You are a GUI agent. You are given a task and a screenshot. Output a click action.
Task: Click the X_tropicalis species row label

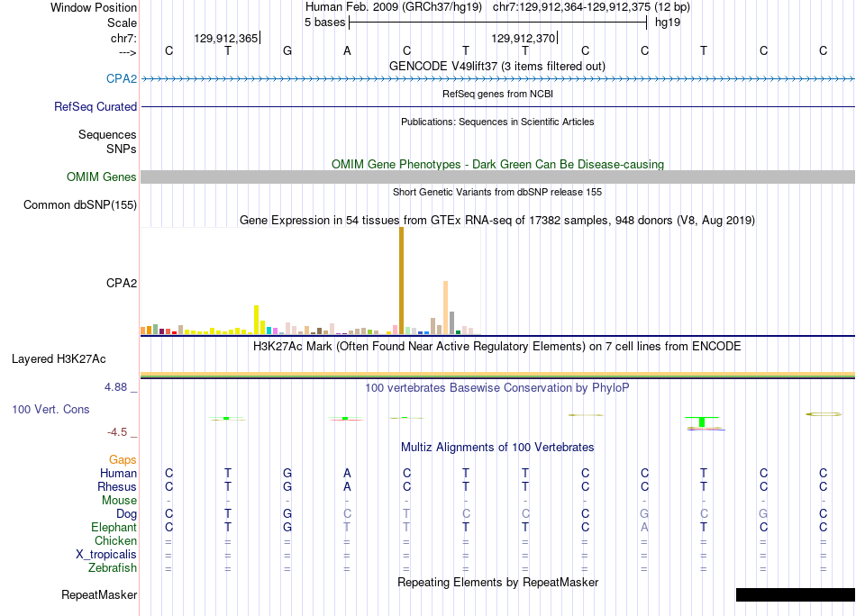click(106, 555)
